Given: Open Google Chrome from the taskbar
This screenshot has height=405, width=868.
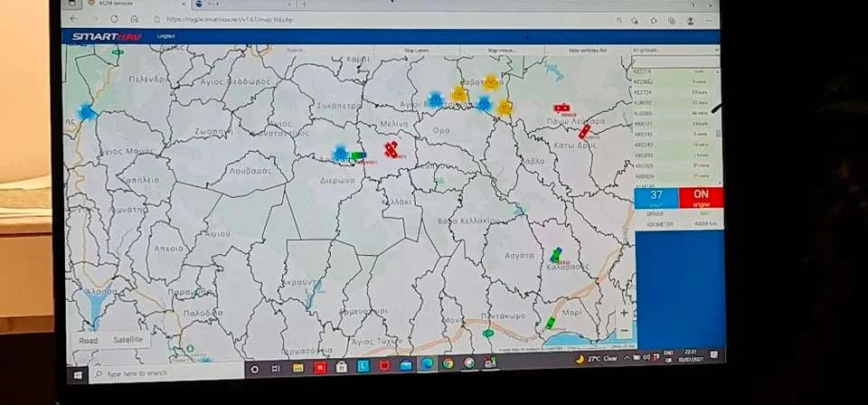Looking at the screenshot, I should coord(448,364).
